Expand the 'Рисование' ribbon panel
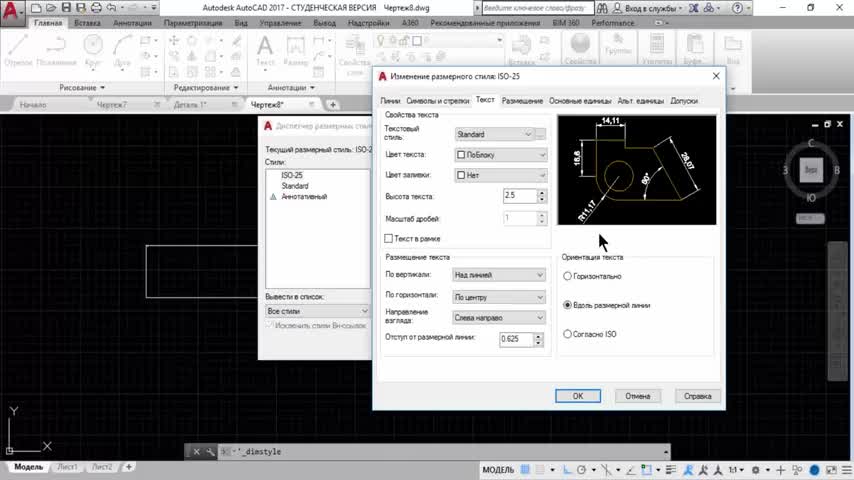The image size is (854, 480). coord(82,87)
